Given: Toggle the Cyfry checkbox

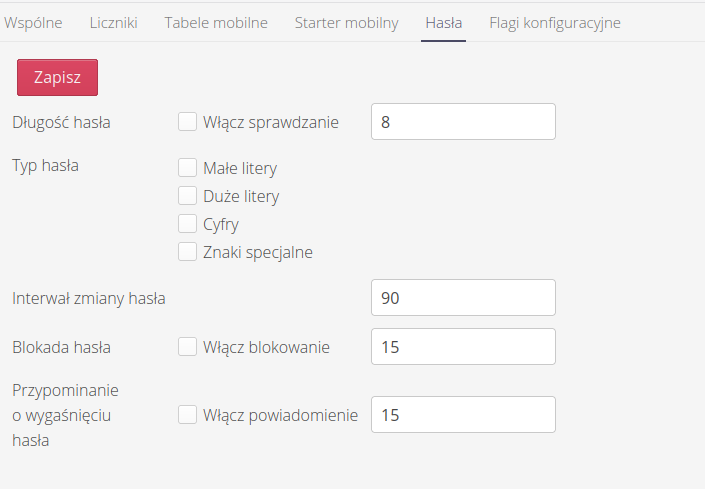Looking at the screenshot, I should [x=187, y=224].
